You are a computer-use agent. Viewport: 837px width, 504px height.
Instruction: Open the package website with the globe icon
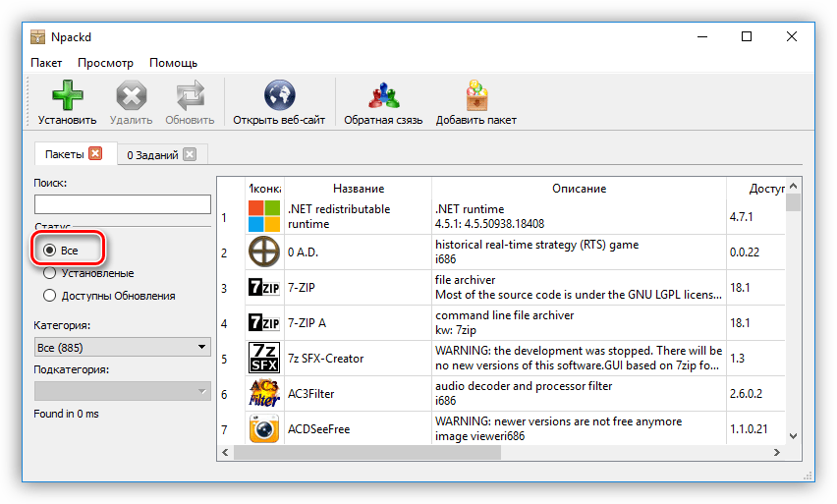279,96
